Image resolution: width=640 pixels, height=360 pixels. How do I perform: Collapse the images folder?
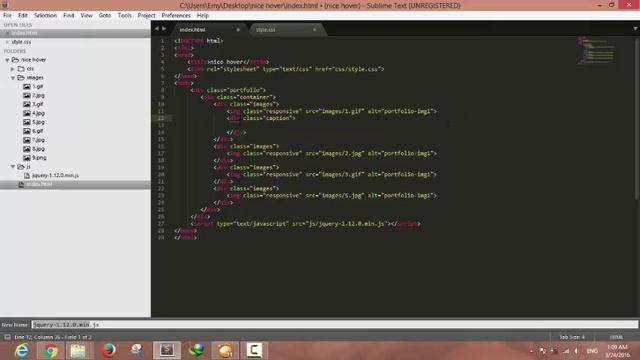(x=13, y=78)
